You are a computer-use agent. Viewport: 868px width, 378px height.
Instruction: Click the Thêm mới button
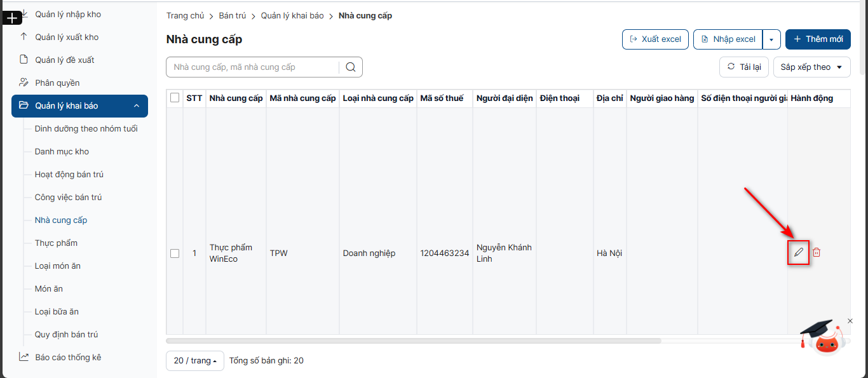point(818,39)
